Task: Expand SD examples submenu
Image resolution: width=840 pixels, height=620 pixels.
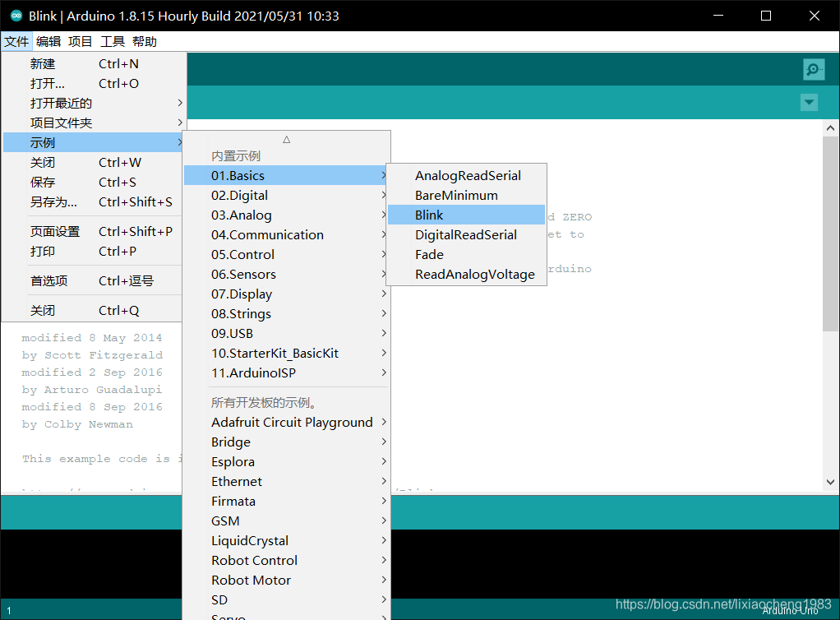Action: tap(286, 599)
